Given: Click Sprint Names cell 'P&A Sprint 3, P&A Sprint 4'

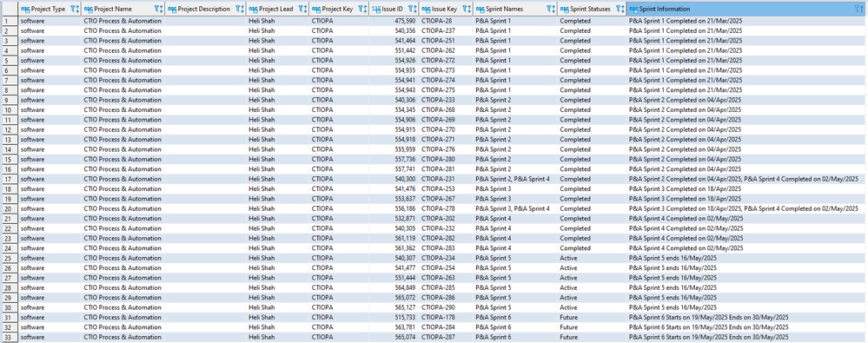Looking at the screenshot, I should [515, 208].
